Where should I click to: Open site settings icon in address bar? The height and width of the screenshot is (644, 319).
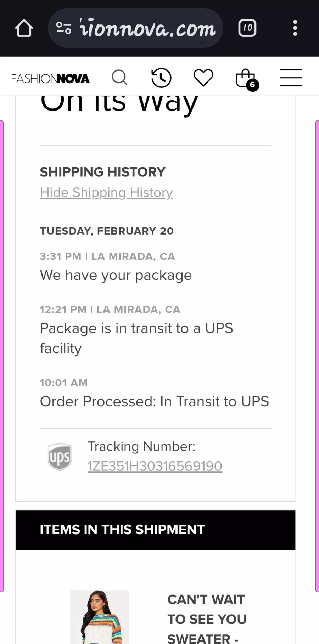[x=64, y=28]
